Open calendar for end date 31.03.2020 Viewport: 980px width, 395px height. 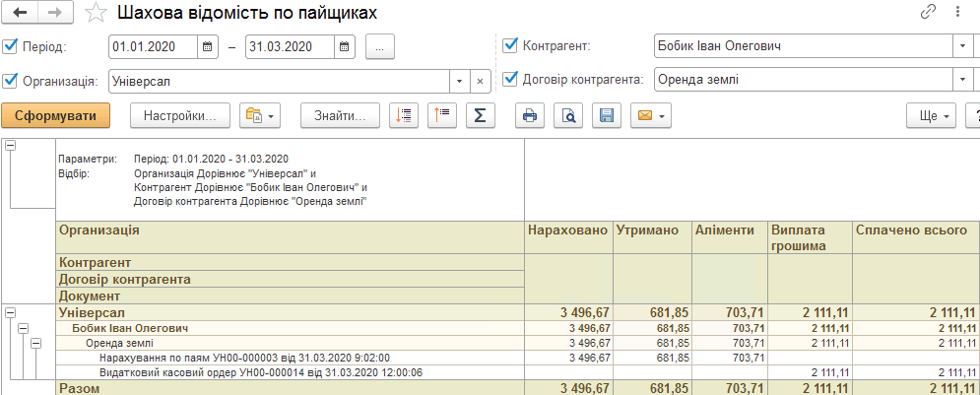tap(345, 47)
